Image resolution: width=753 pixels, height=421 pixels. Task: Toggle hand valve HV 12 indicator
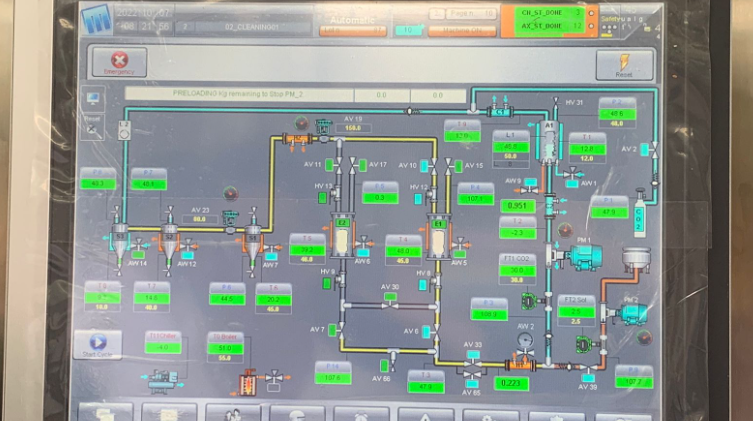pos(418,198)
